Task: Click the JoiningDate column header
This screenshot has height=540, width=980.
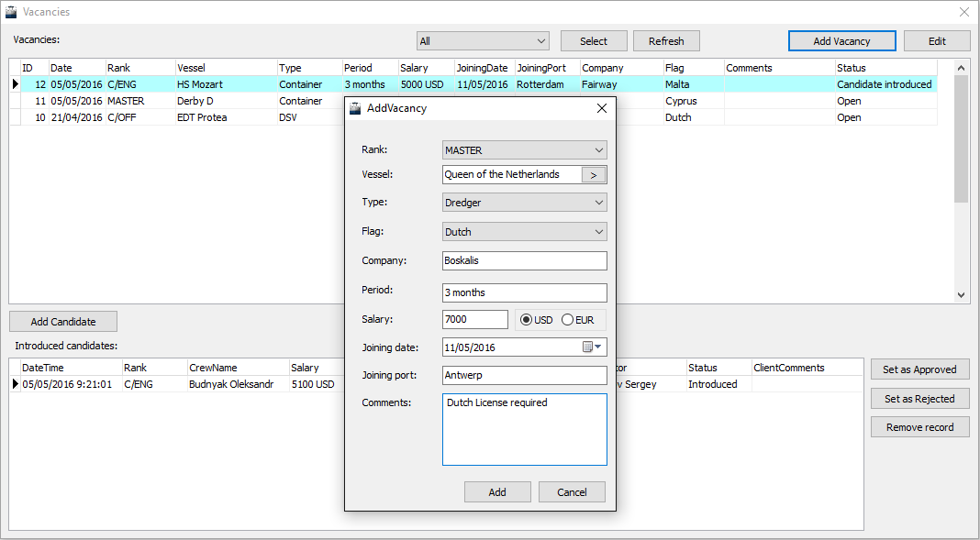Action: [484, 68]
